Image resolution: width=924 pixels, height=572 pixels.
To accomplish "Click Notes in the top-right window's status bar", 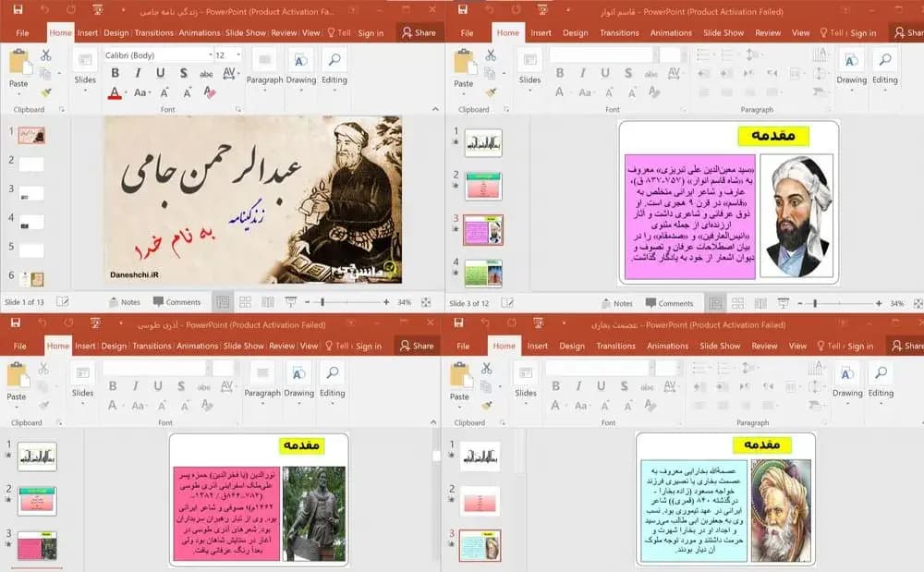I will click(x=617, y=303).
